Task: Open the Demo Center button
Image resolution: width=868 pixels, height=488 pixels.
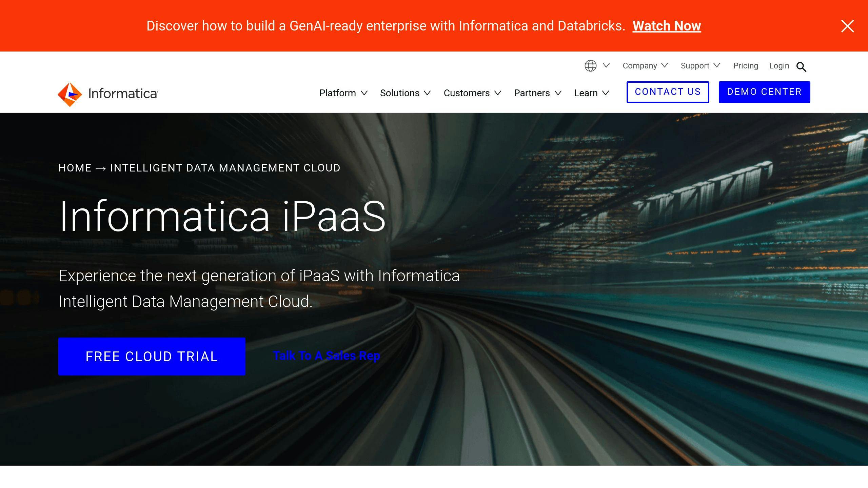Action: pyautogui.click(x=764, y=92)
